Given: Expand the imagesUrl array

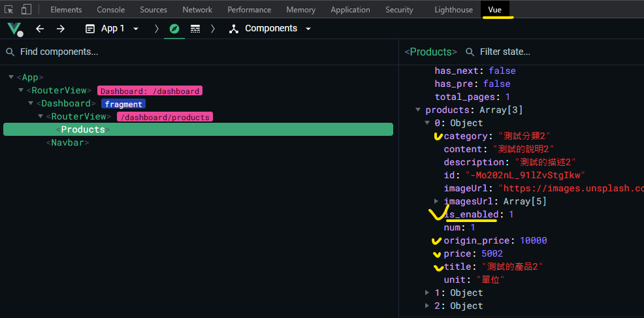Looking at the screenshot, I should (437, 201).
